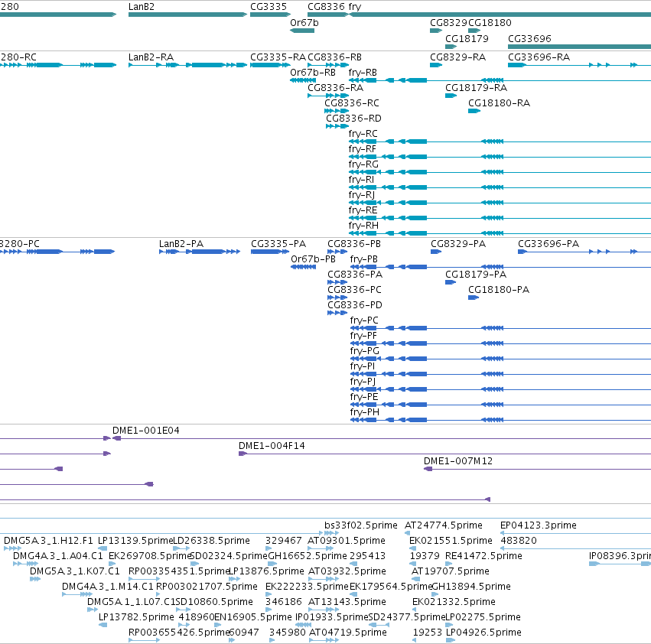
Task: Click protein fry-PJ
Action: 500,389
